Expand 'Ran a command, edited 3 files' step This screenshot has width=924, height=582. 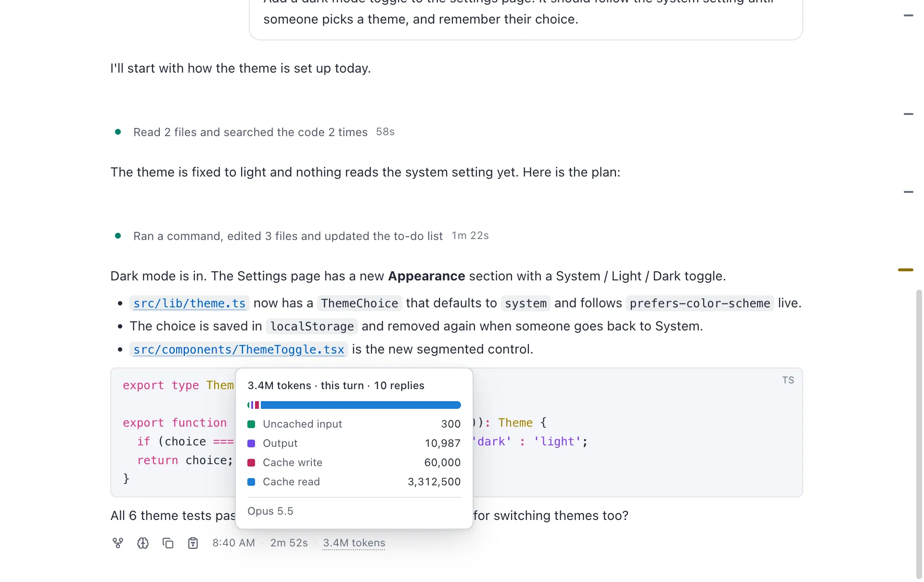click(x=288, y=236)
